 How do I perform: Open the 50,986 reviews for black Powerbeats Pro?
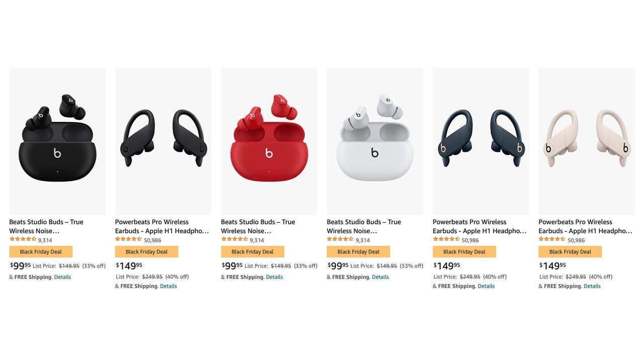[152, 240]
